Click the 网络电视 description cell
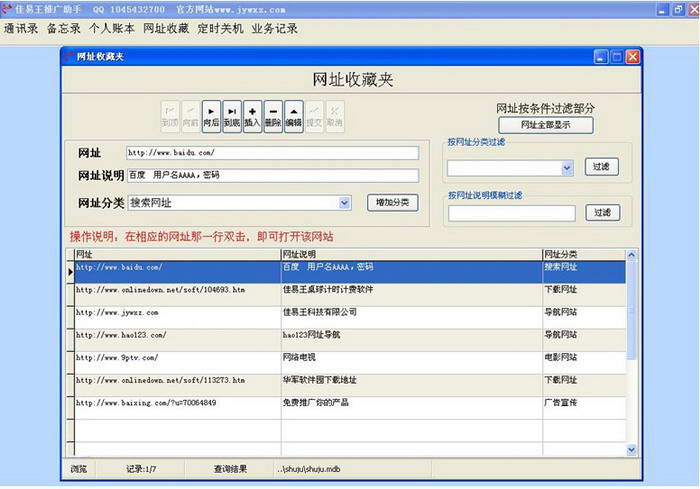The width and height of the screenshot is (700, 489). 412,363
